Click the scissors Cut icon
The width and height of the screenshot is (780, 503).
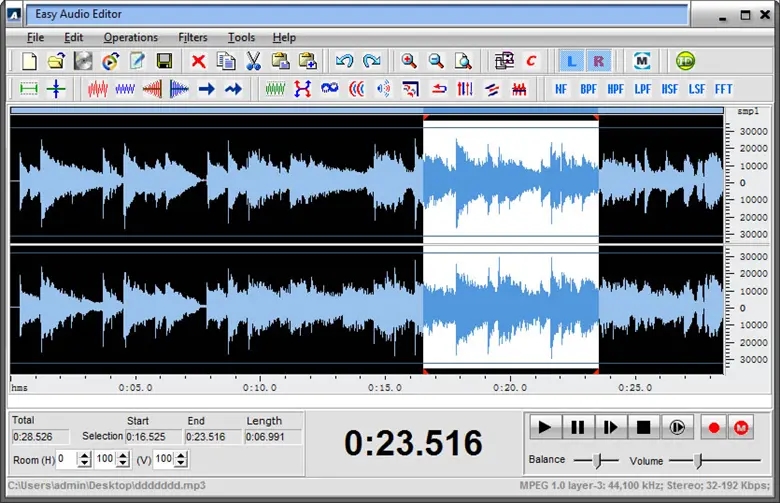(x=253, y=61)
